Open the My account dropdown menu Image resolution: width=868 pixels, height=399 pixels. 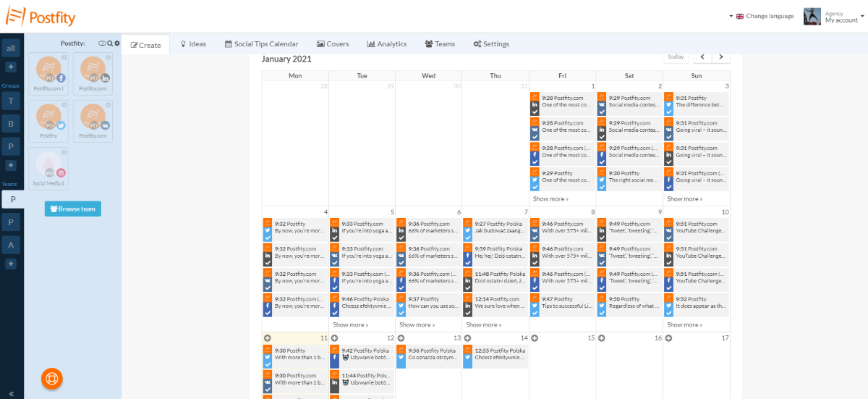844,17
